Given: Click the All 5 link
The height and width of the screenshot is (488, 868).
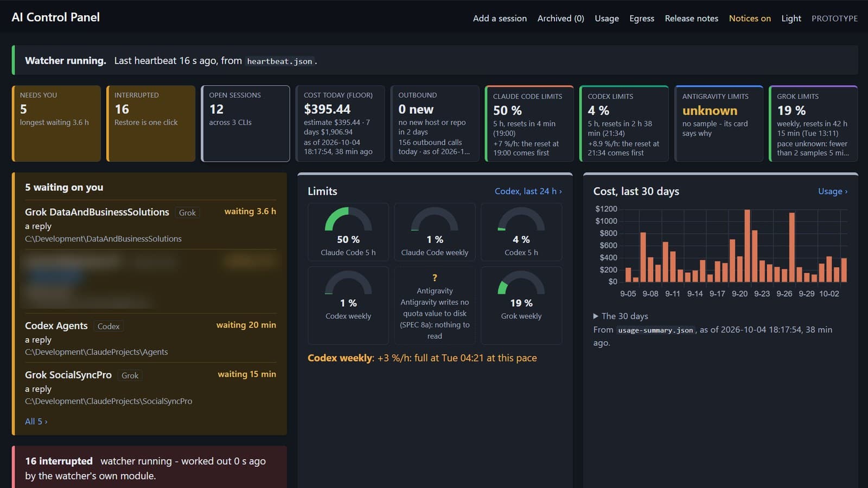Looking at the screenshot, I should tap(36, 421).
